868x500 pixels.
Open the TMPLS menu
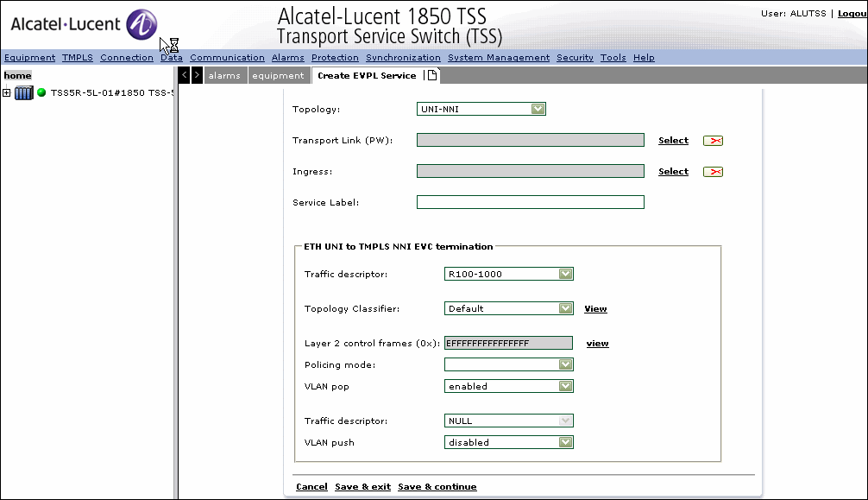point(78,58)
